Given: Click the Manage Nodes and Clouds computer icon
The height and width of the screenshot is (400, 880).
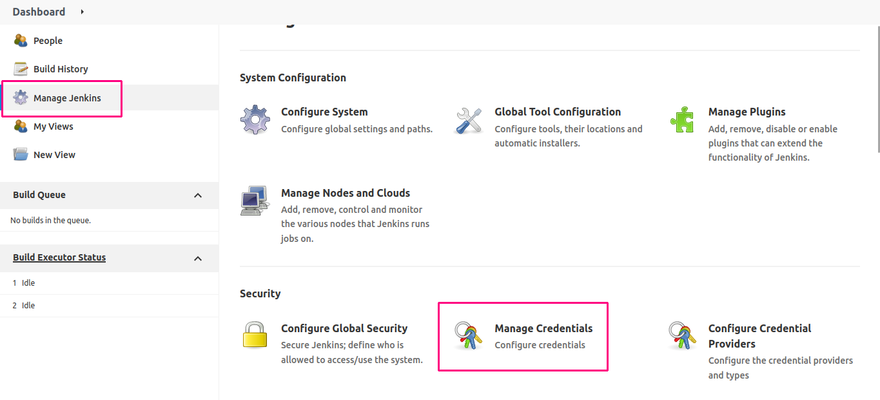Looking at the screenshot, I should (x=255, y=201).
